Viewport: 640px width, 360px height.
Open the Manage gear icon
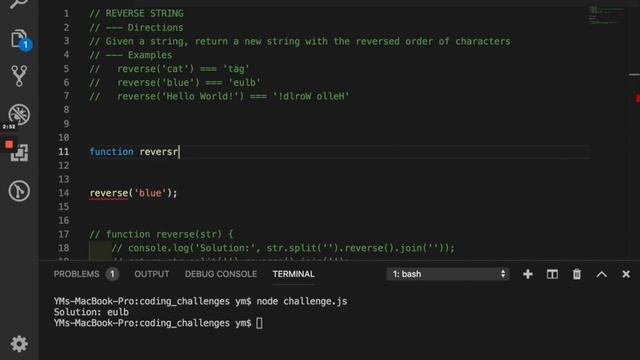[x=19, y=344]
